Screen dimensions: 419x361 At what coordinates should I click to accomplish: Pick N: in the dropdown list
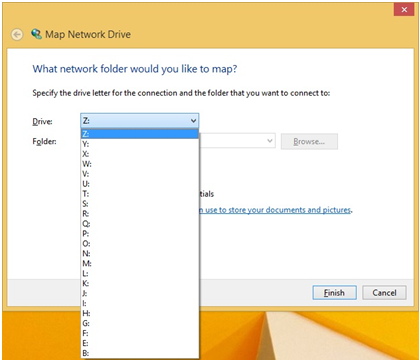(x=140, y=254)
